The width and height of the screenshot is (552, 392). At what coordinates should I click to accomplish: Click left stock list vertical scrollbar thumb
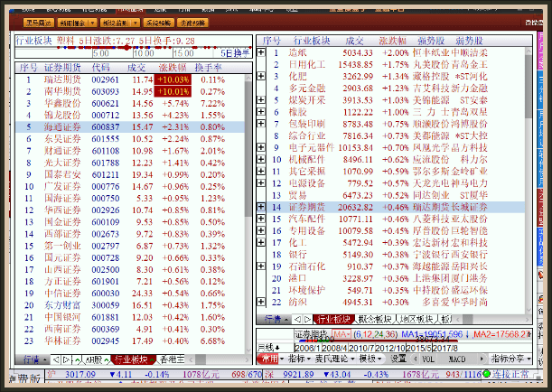point(248,148)
